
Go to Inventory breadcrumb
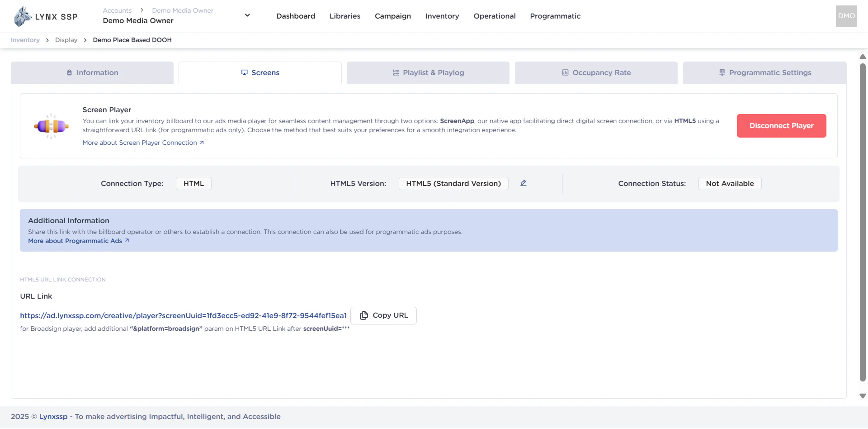25,40
